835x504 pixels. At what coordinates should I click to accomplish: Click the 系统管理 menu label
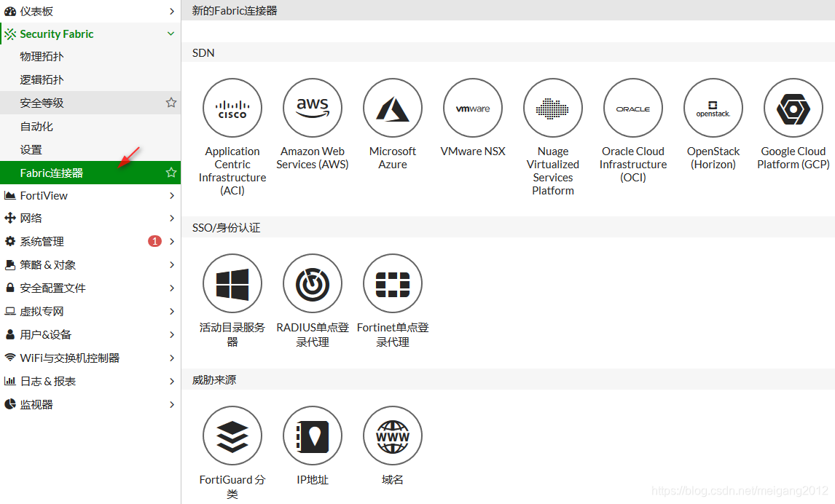coord(42,242)
